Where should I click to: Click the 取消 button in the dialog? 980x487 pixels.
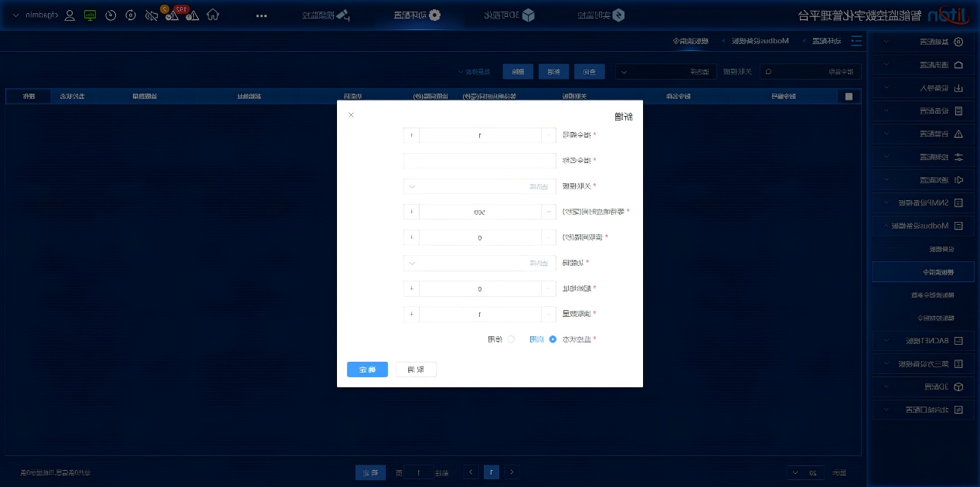click(x=416, y=370)
